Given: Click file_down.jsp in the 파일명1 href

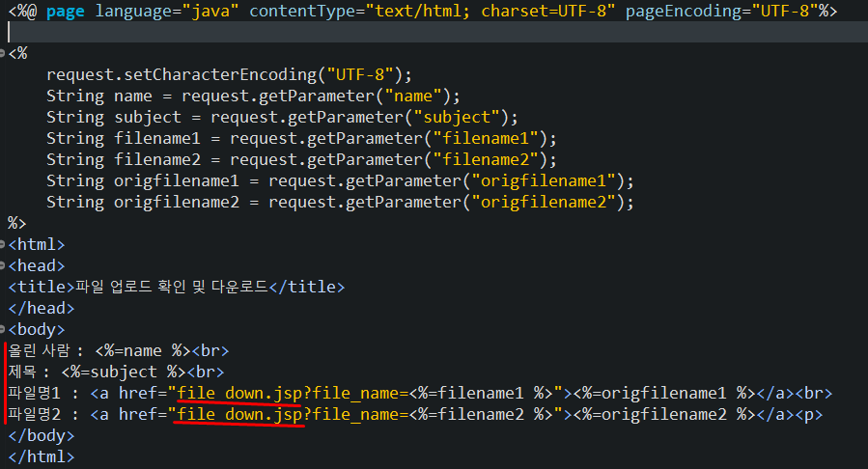Looking at the screenshot, I should click(x=239, y=393).
